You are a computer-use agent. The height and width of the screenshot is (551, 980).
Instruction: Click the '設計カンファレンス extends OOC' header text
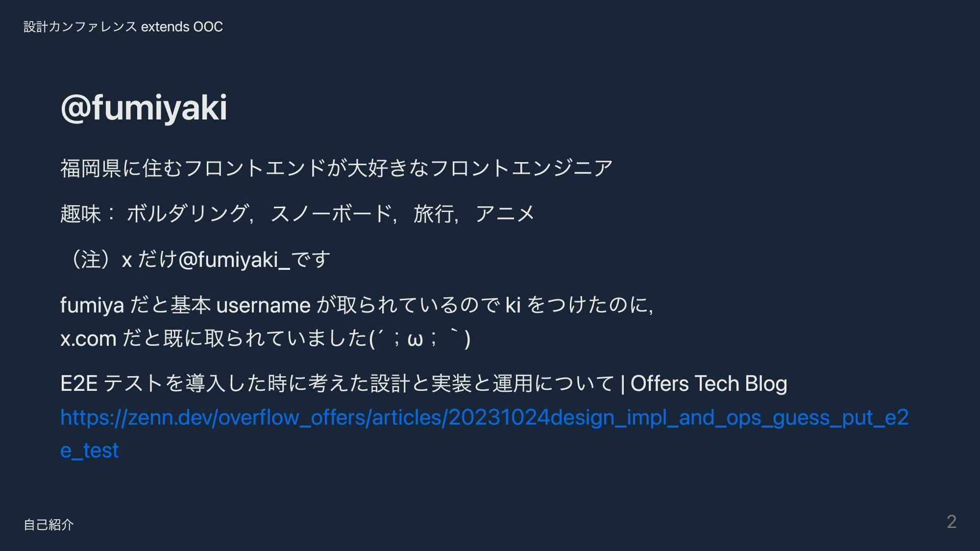coord(123,27)
